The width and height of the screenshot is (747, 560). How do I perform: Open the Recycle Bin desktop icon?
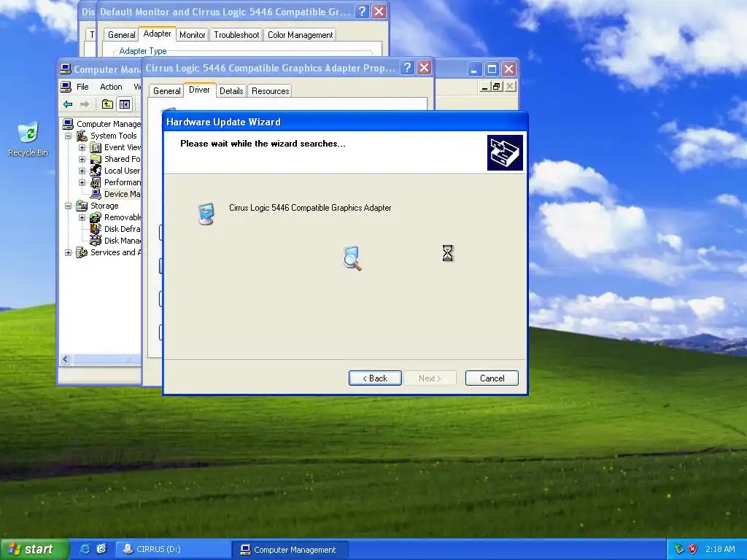click(x=28, y=139)
